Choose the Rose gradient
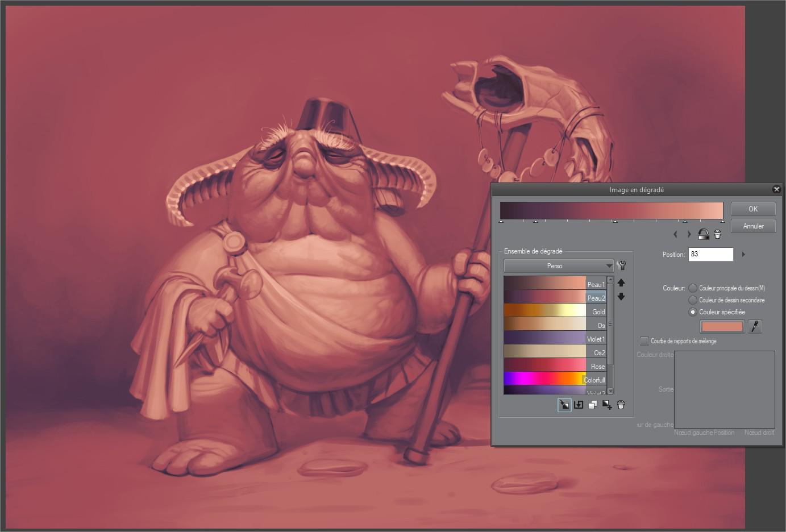This screenshot has height=532, width=786. [555, 365]
